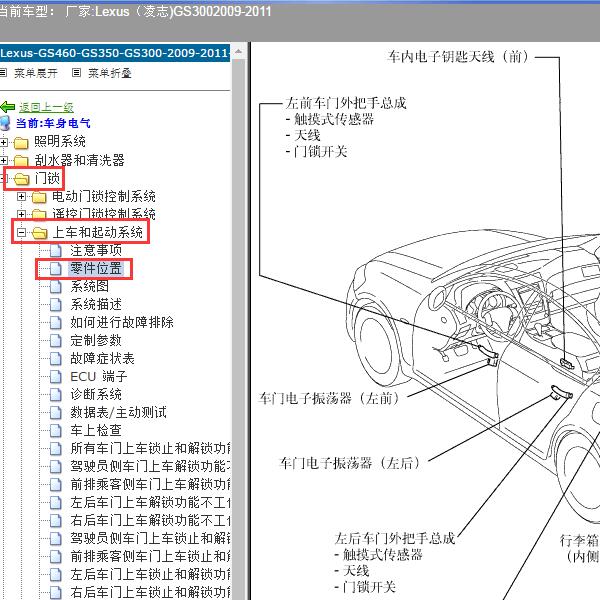Expand the 照明系统 folder node

tap(3, 142)
